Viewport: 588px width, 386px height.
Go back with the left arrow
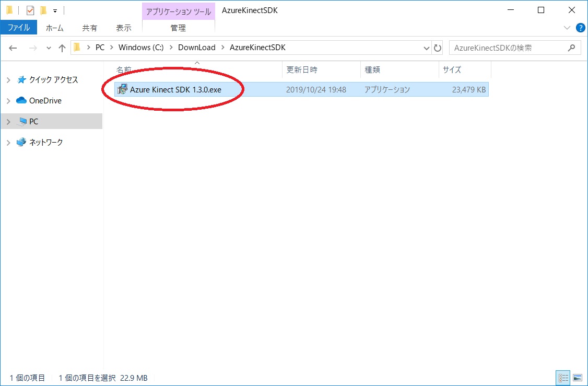coord(13,48)
